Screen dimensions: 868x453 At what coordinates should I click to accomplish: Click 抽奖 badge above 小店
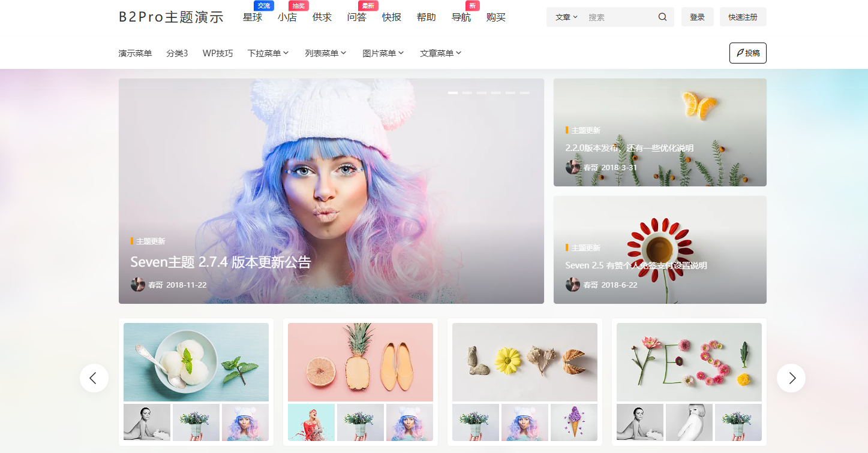(x=299, y=5)
